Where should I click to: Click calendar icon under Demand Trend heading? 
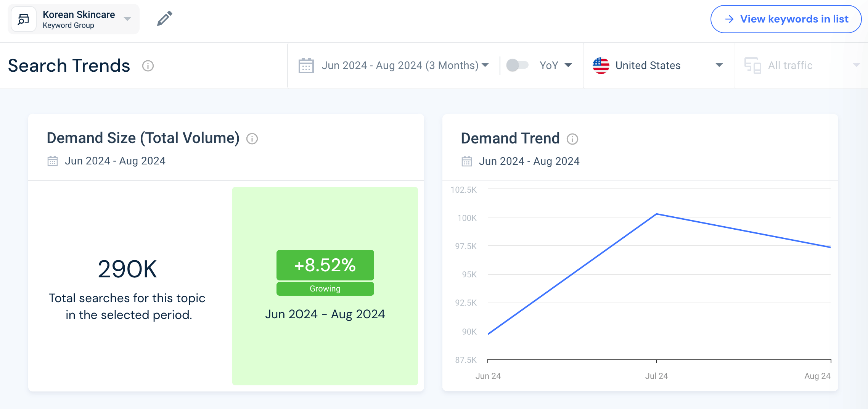pos(467,162)
